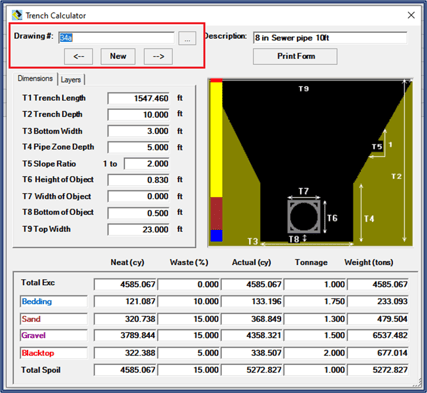Create a New drawing

(x=118, y=56)
